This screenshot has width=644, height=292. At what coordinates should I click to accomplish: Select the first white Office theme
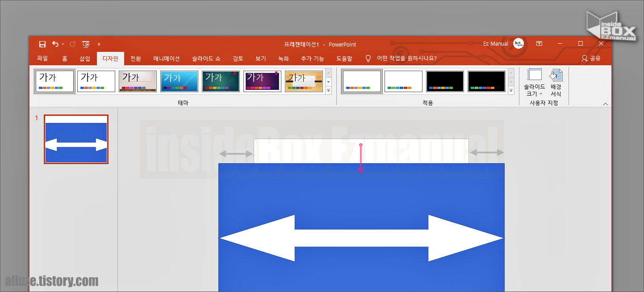[x=54, y=81]
